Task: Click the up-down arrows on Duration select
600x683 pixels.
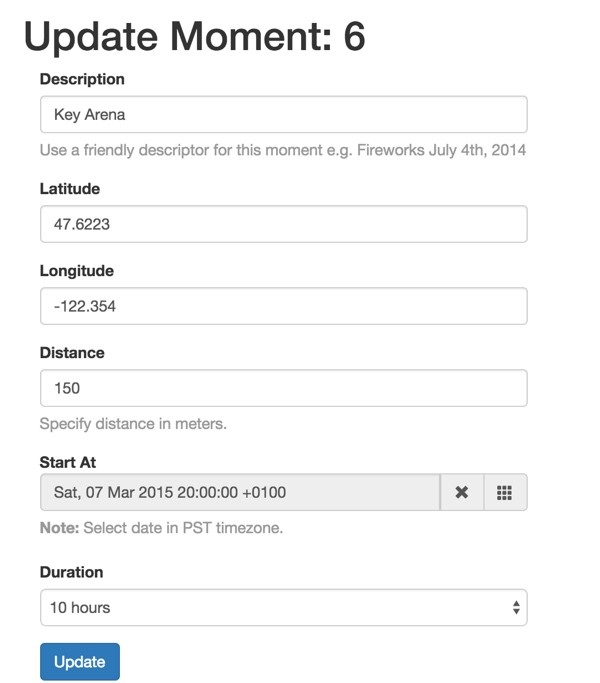Action: click(x=516, y=607)
